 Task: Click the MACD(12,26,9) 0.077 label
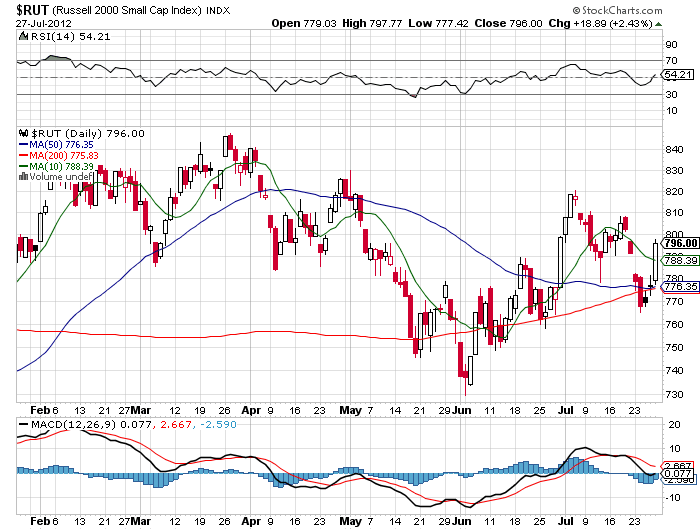pos(91,424)
